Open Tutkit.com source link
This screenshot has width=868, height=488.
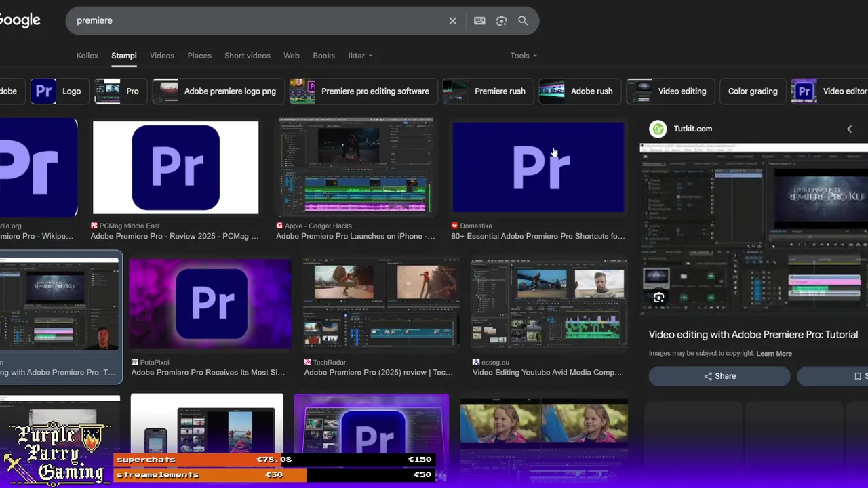click(x=692, y=129)
